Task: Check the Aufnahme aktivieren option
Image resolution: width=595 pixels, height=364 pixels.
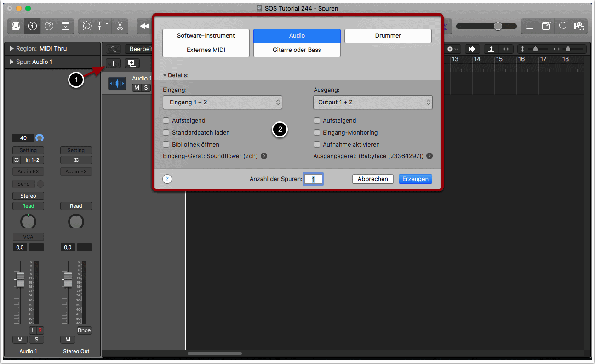Action: [316, 144]
